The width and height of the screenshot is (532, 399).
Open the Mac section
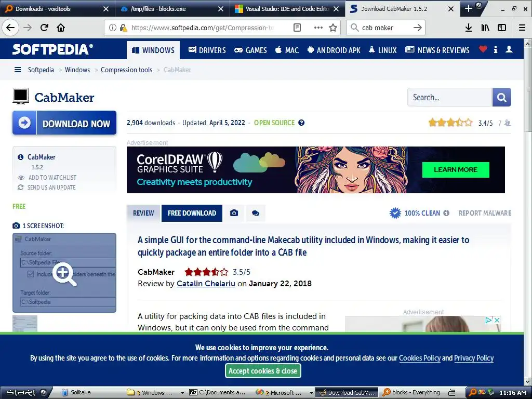click(287, 50)
